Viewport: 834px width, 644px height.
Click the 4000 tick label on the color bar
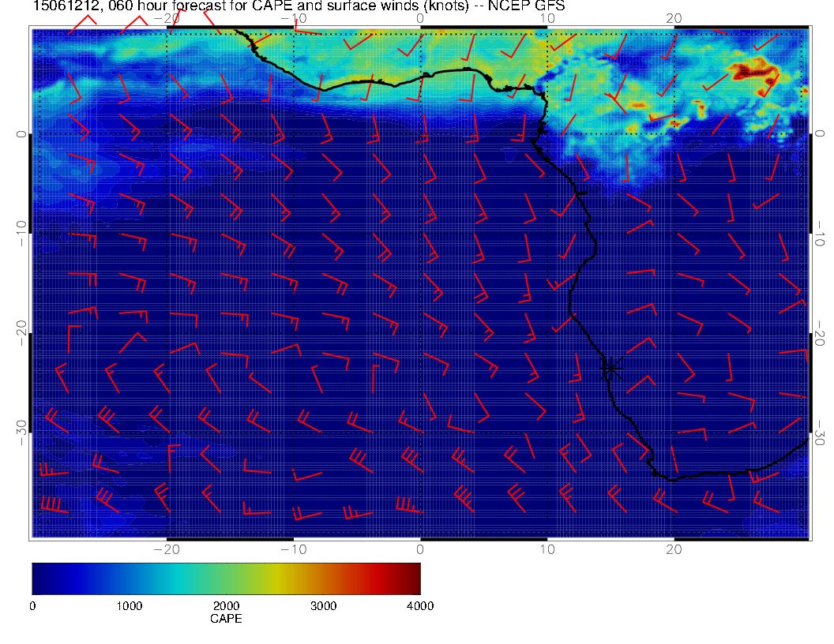pyautogui.click(x=419, y=606)
